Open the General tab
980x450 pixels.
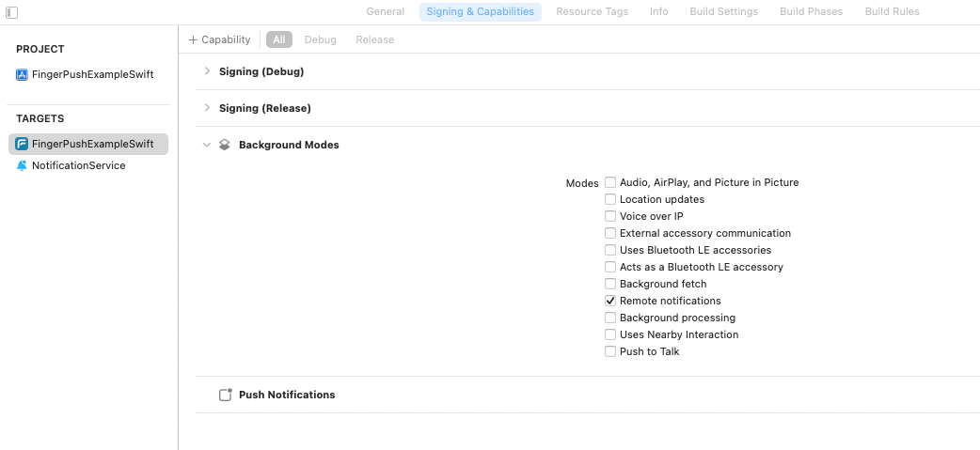pyautogui.click(x=385, y=12)
